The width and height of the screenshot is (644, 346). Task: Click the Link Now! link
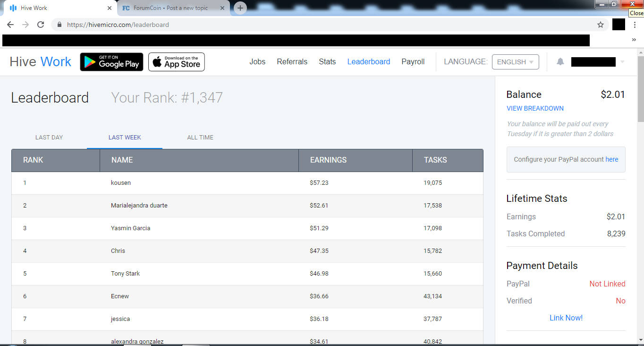click(x=566, y=318)
